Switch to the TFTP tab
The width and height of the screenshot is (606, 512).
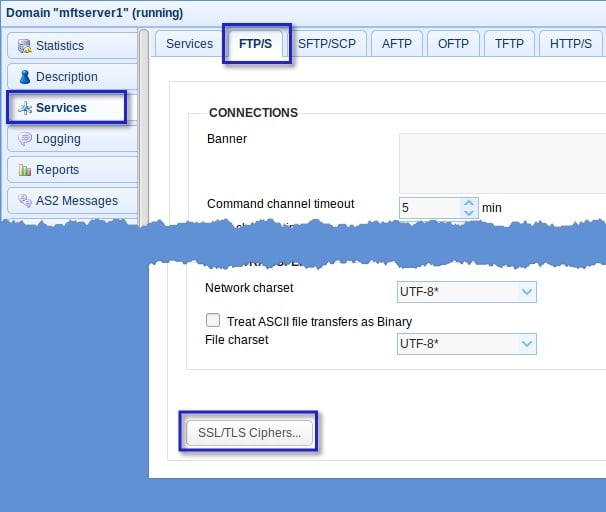[509, 44]
